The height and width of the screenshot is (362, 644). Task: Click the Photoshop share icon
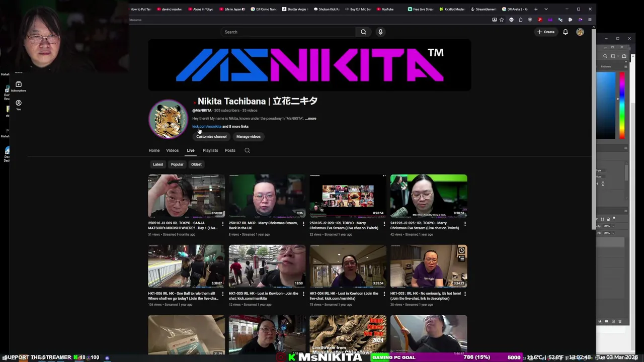click(x=624, y=56)
